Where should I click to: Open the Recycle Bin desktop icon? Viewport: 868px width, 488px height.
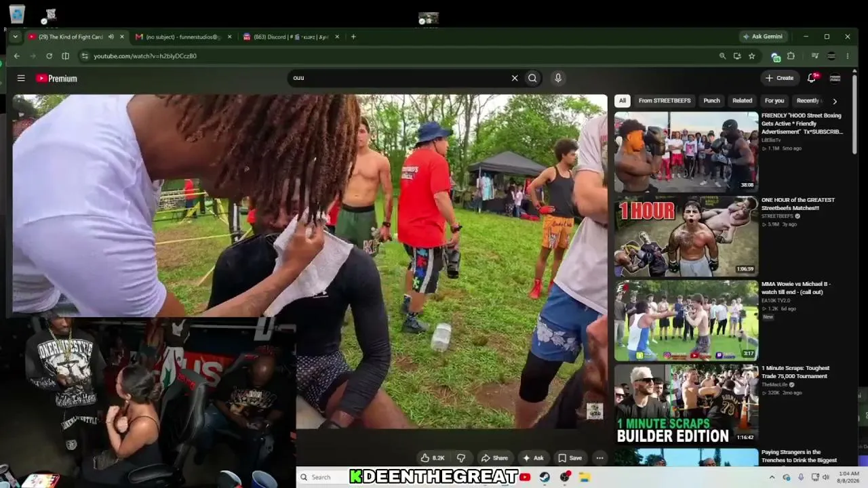click(x=17, y=15)
